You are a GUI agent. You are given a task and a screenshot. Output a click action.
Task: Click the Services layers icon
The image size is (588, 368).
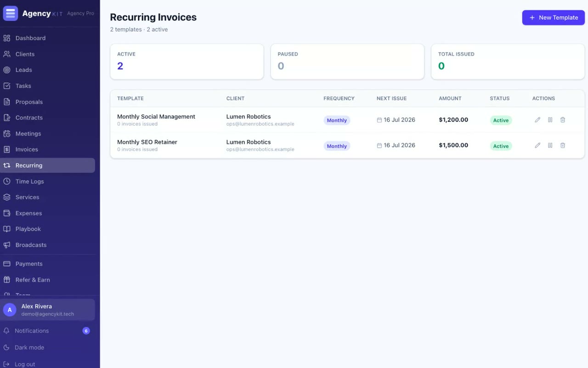point(7,197)
